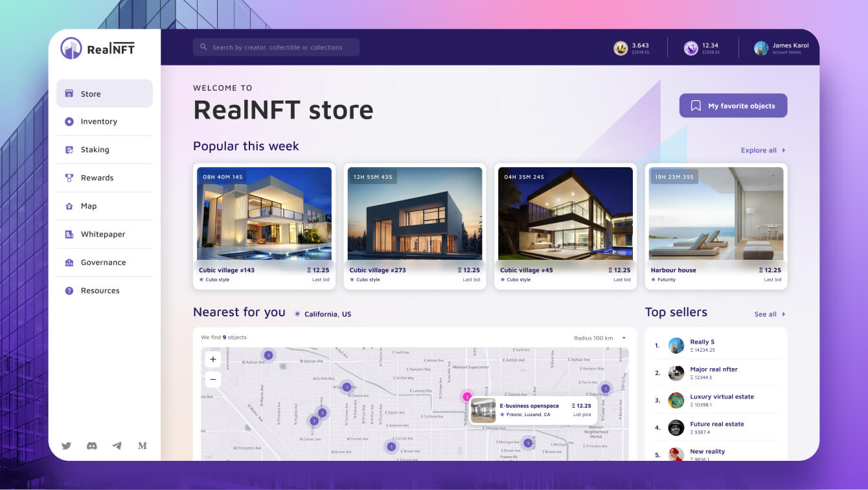
Task: Click the My favorite objects button
Action: [733, 105]
